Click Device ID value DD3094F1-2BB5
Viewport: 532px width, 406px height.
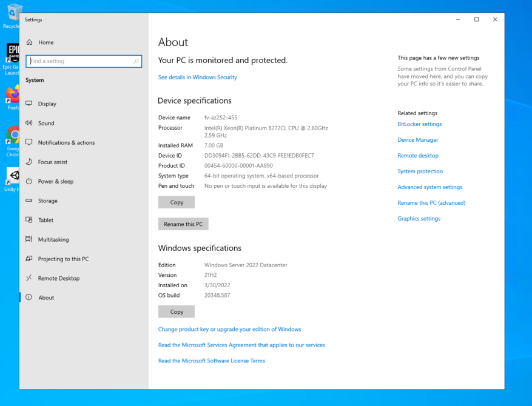click(259, 156)
